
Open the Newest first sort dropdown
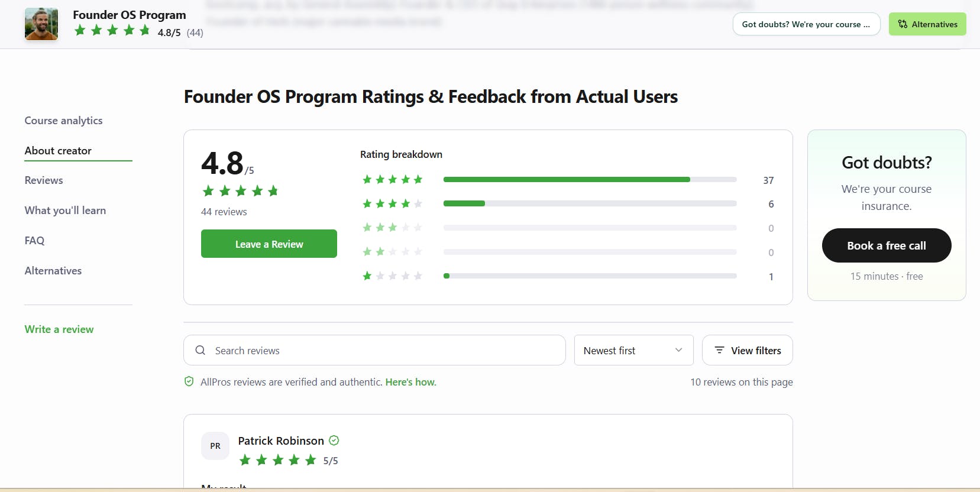(x=633, y=350)
